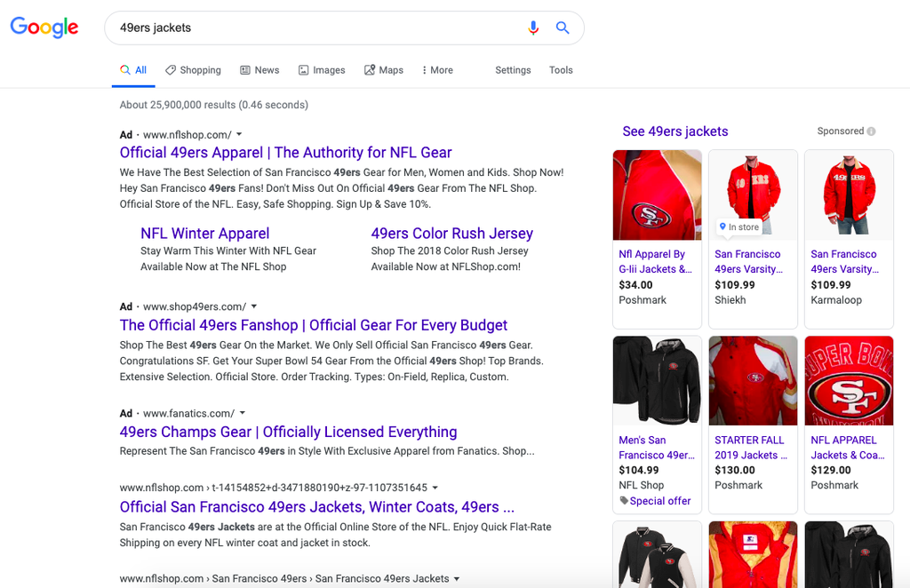Open 'STARTER FALL 2019 Jackets' product title
Image resolution: width=910 pixels, height=588 pixels.
tap(751, 448)
